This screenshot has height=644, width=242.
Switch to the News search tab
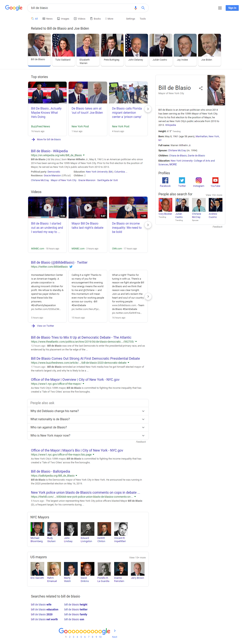pos(47,19)
